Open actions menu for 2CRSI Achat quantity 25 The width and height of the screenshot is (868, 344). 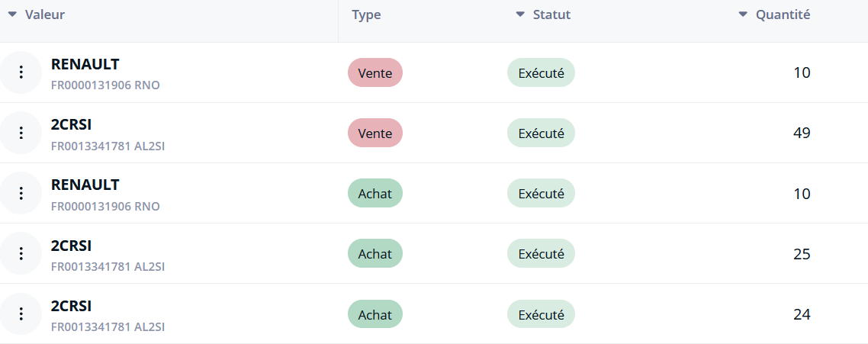(x=21, y=253)
